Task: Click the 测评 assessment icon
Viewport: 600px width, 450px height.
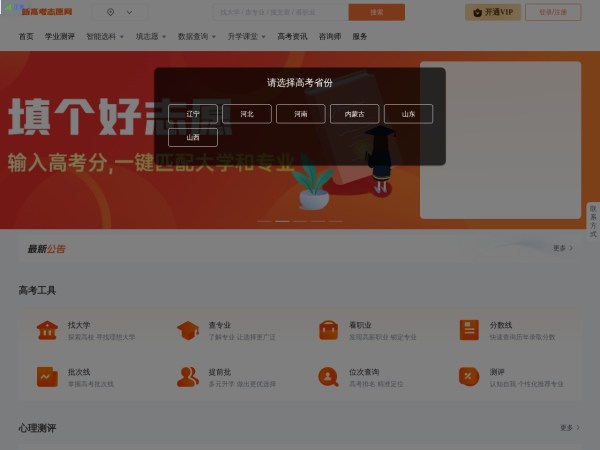Action: (x=469, y=377)
